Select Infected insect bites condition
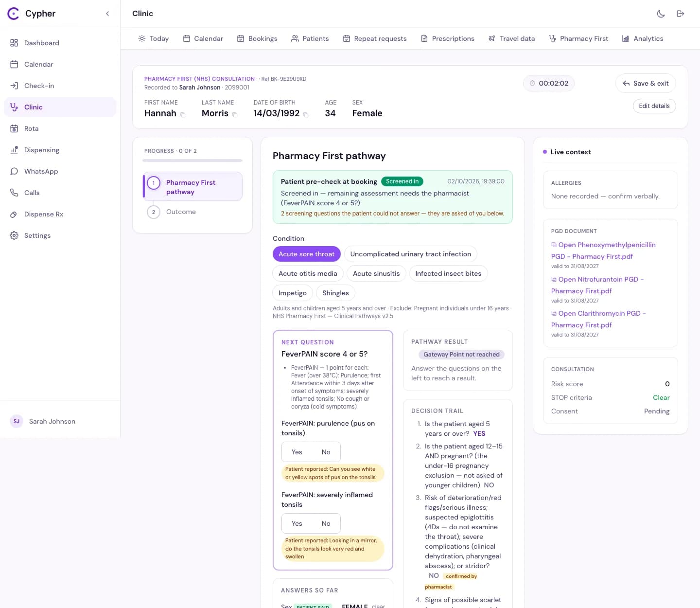This screenshot has height=608, width=700. [448, 273]
